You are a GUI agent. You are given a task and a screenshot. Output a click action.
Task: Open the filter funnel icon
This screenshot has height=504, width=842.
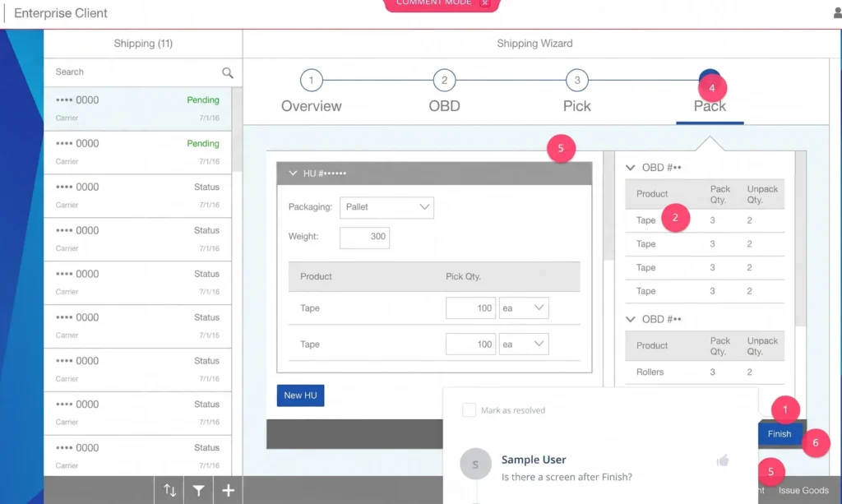coord(199,490)
